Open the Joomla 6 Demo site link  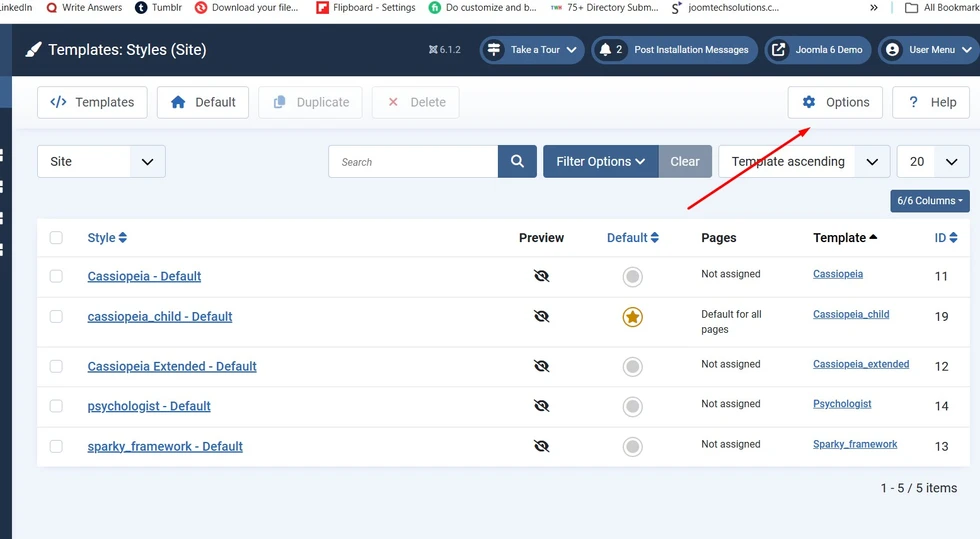pyautogui.click(x=818, y=49)
